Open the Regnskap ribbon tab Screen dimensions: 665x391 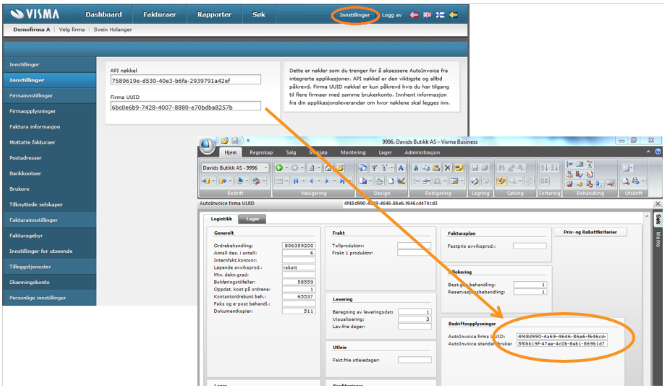tap(261, 152)
